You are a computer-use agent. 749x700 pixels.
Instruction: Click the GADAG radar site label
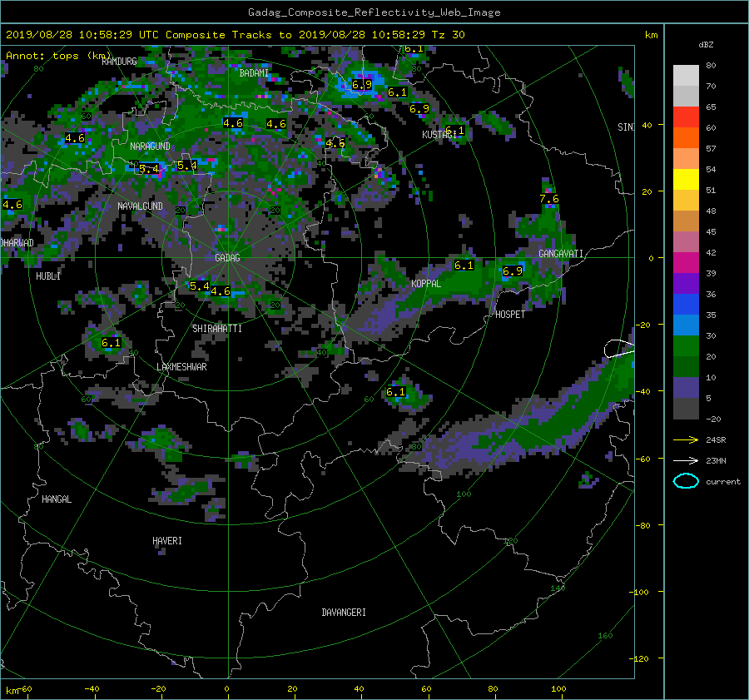[x=227, y=258]
